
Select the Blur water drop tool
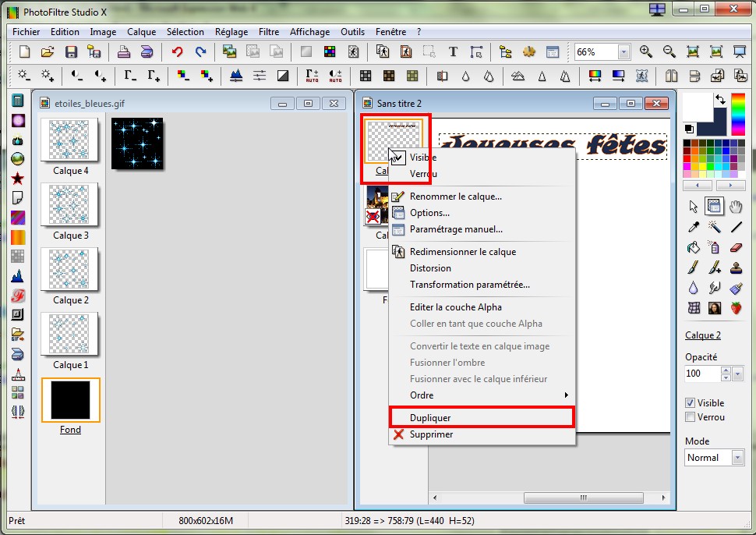click(694, 288)
